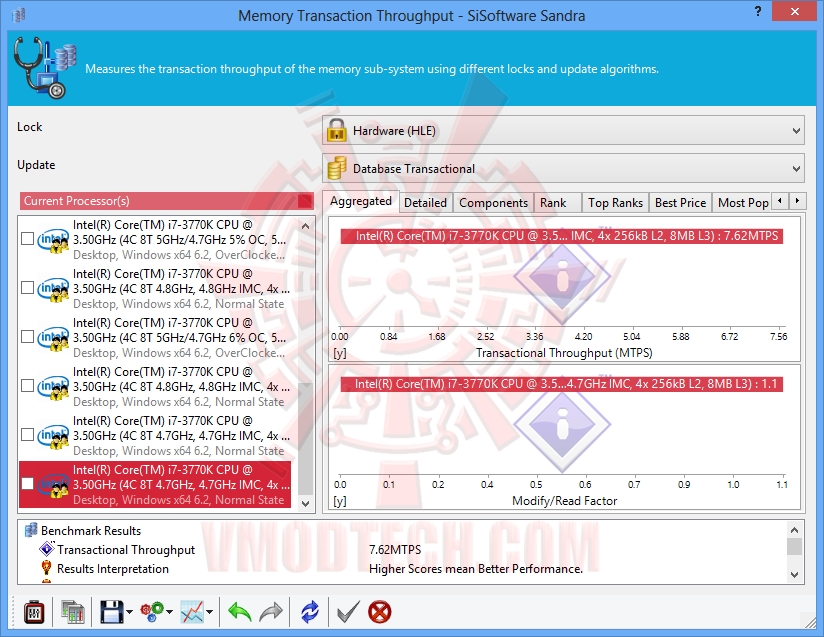Click the green back arrow
The height and width of the screenshot is (637, 824).
(240, 612)
